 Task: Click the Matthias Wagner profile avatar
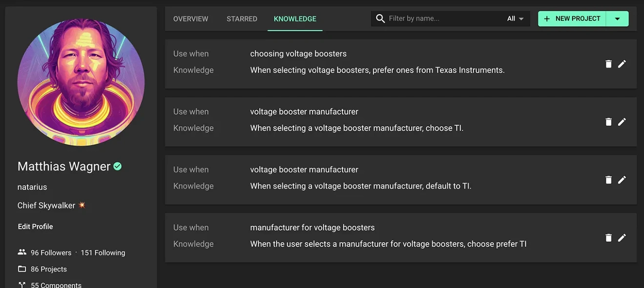click(x=81, y=82)
